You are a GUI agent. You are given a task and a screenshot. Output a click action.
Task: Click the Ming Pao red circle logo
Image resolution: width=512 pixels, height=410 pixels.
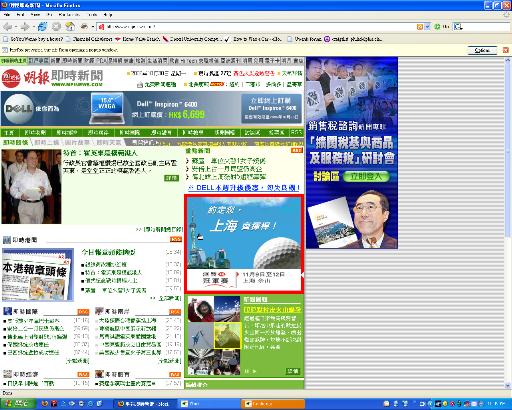coord(11,79)
